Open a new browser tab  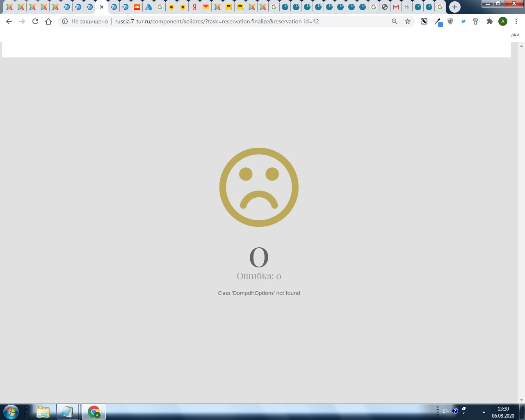coord(454,7)
